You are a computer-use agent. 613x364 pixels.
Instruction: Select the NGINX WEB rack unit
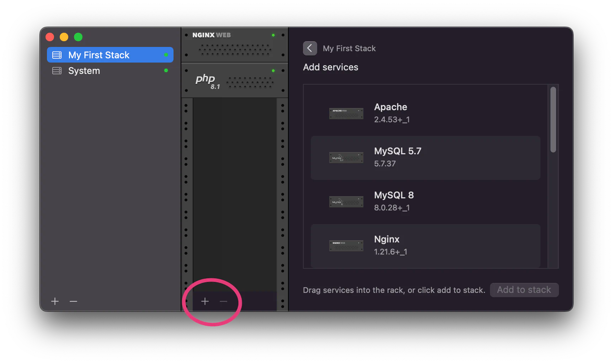(x=234, y=45)
